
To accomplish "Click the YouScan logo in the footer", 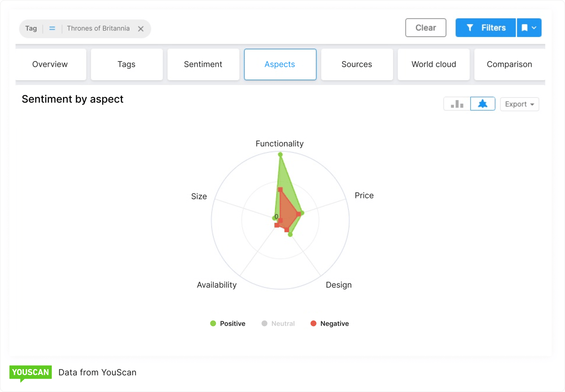I will pyautogui.click(x=30, y=373).
